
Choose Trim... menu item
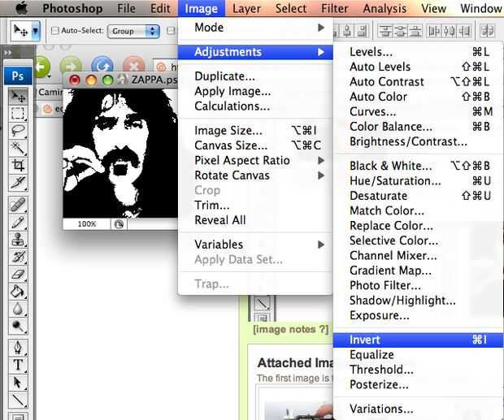(x=255, y=206)
